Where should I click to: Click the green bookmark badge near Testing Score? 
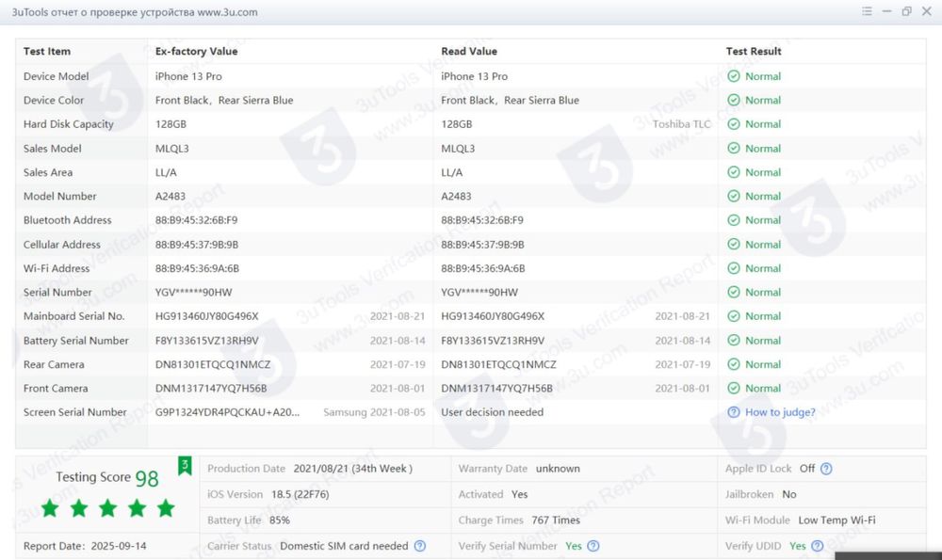[x=185, y=465]
